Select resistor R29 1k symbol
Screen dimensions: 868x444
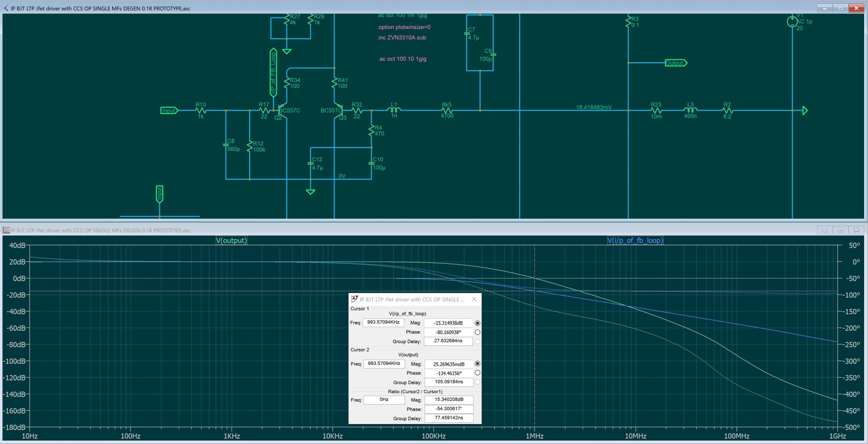click(311, 20)
